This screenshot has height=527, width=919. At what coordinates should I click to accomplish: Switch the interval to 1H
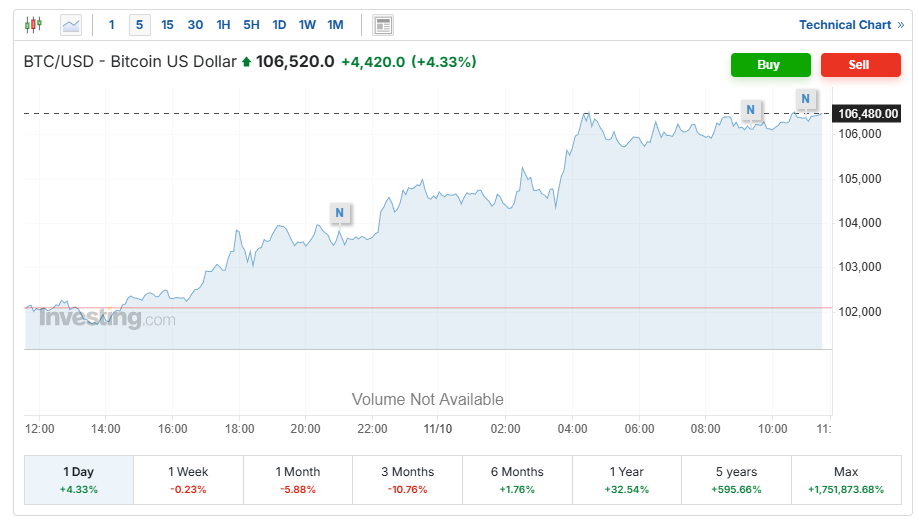[x=223, y=25]
